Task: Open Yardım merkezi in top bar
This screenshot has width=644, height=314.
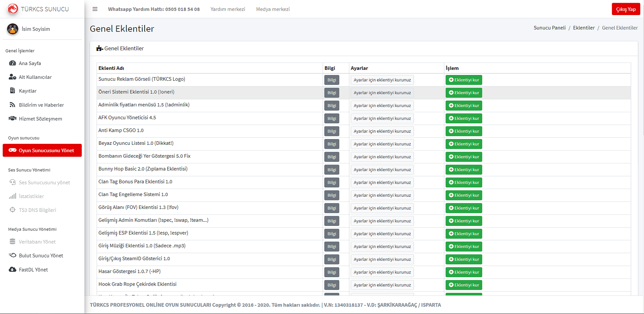Action: (x=228, y=9)
